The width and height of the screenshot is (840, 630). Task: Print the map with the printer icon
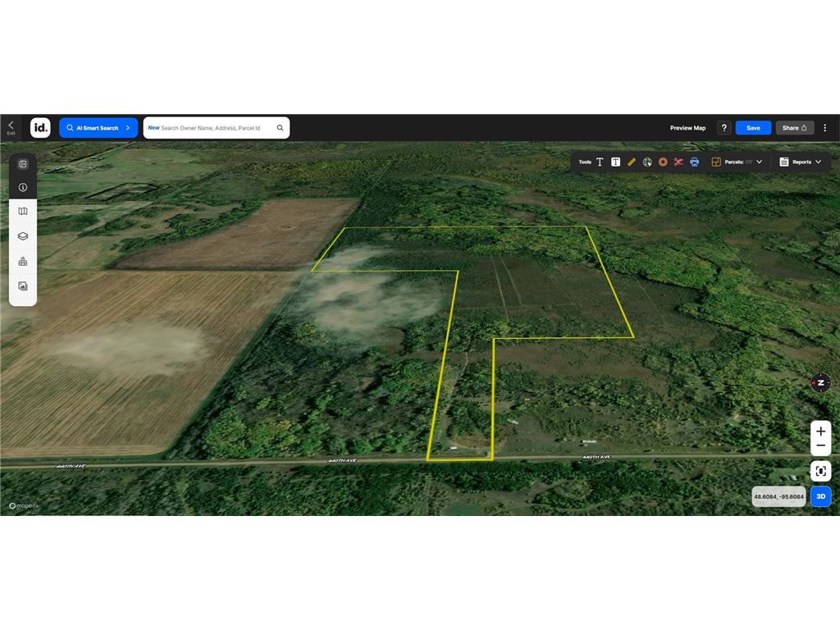(694, 162)
